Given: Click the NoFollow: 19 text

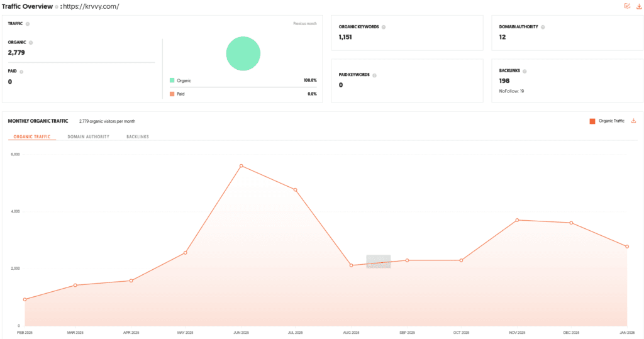Looking at the screenshot, I should pyautogui.click(x=511, y=91).
